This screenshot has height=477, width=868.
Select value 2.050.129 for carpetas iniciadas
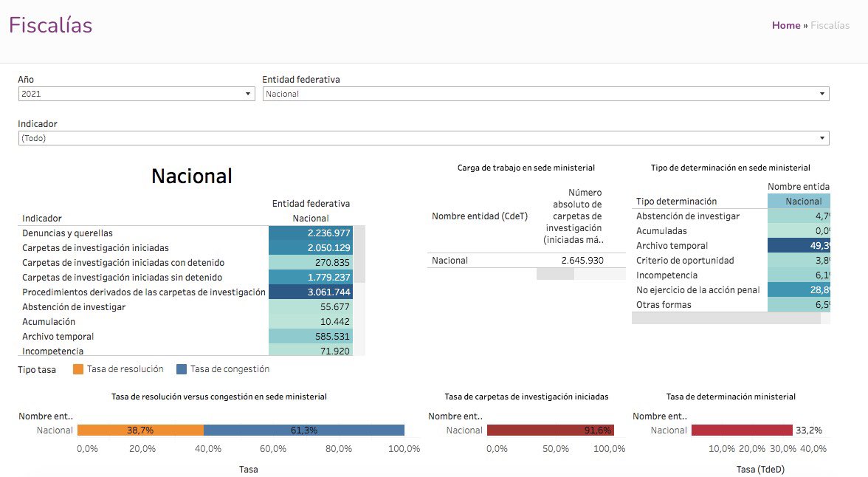click(311, 247)
